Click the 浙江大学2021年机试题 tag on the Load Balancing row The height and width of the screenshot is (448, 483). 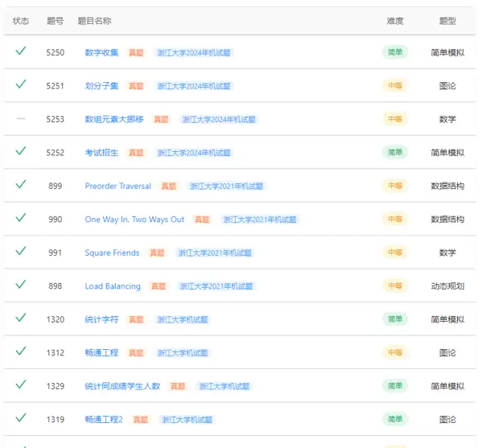point(216,286)
